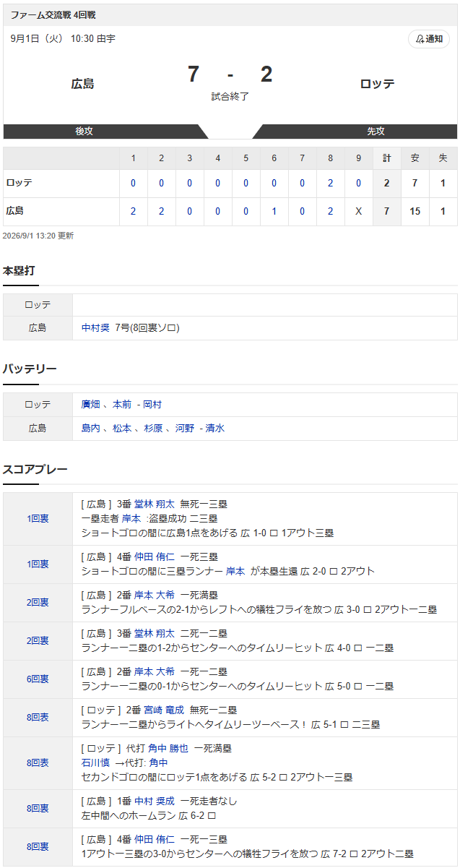This screenshot has width=460, height=868.
Task: Click the 9月1日 10:30 由宇 date line
Action: pyautogui.click(x=63, y=39)
